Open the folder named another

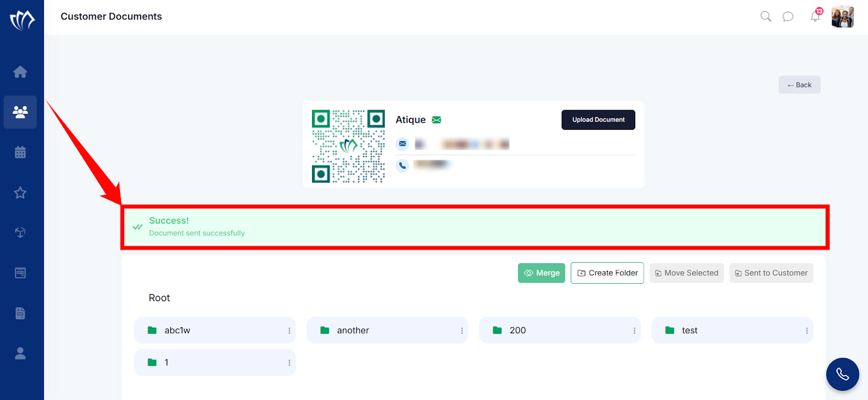pos(387,331)
